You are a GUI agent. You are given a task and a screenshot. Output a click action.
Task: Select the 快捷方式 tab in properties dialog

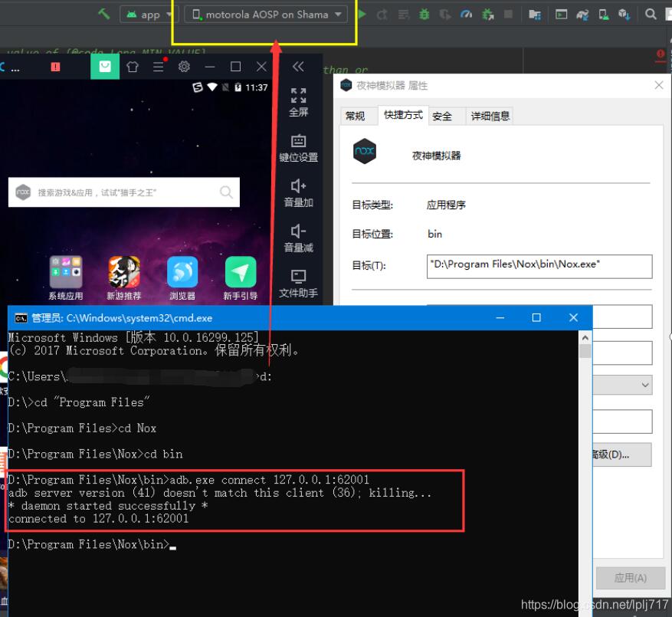click(403, 115)
